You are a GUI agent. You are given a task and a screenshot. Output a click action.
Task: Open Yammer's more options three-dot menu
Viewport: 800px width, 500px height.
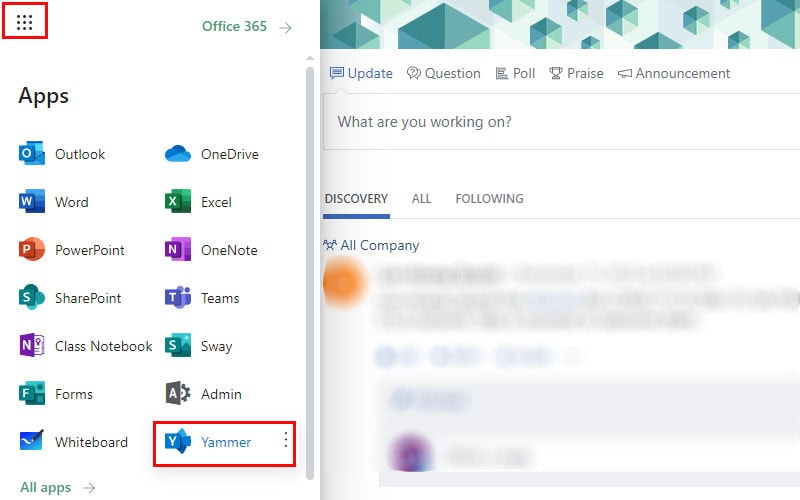pos(286,440)
